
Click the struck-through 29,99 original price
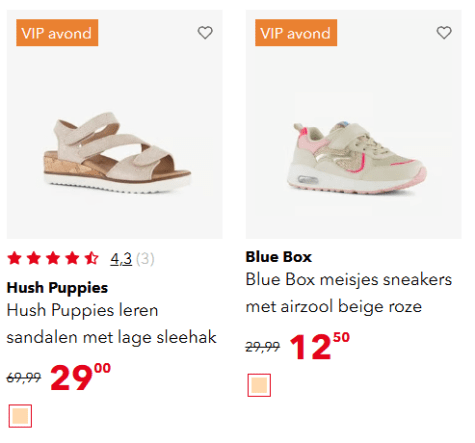(263, 347)
